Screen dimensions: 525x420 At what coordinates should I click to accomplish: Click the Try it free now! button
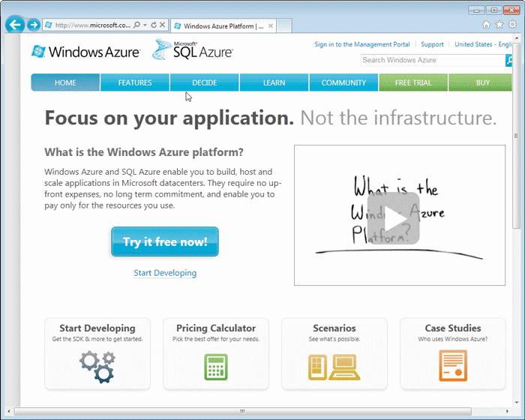[x=165, y=241]
